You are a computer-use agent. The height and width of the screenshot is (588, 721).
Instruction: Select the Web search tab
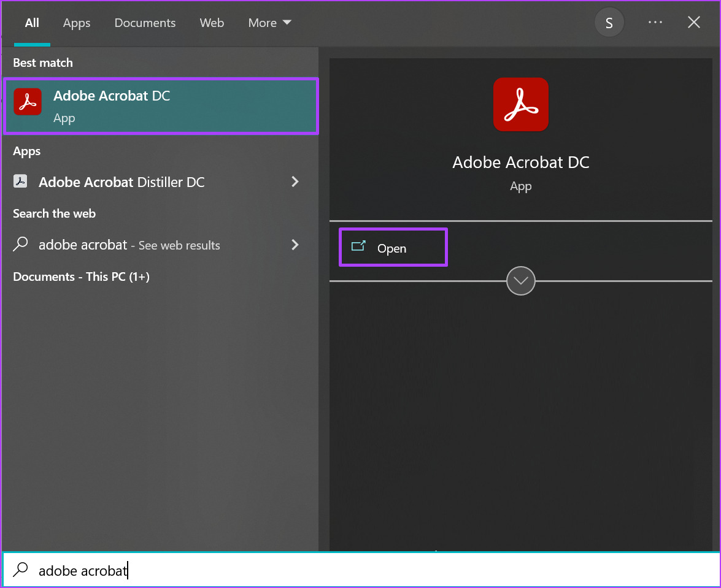pyautogui.click(x=211, y=23)
